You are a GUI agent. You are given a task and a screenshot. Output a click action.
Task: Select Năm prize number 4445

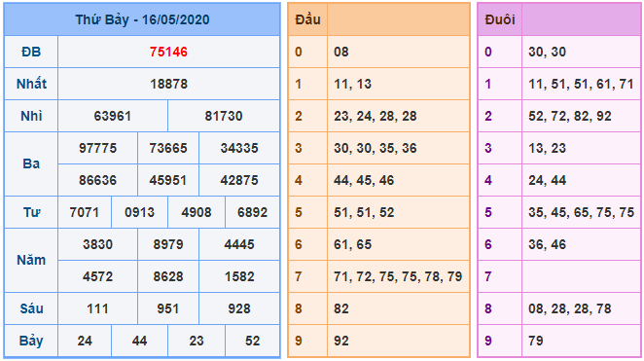click(239, 244)
